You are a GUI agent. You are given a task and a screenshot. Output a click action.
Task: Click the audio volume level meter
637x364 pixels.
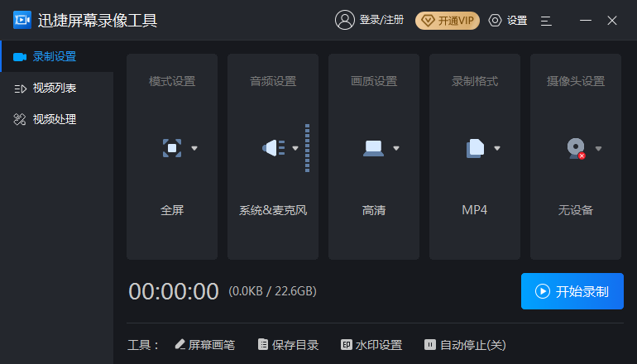click(x=307, y=149)
